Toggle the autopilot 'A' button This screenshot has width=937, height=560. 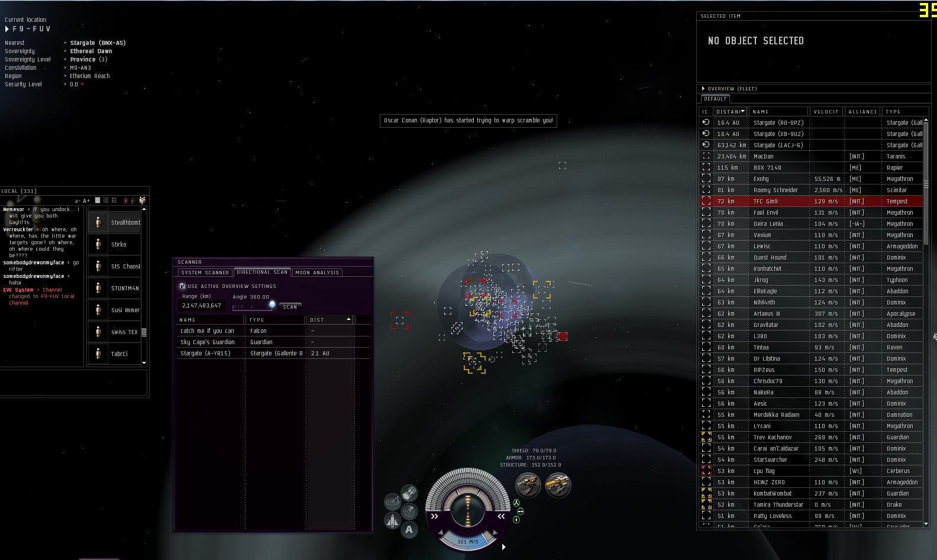tap(409, 530)
